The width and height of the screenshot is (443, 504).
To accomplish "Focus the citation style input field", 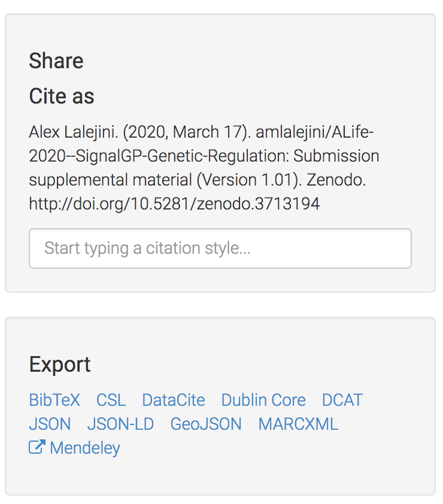I will point(220,248).
